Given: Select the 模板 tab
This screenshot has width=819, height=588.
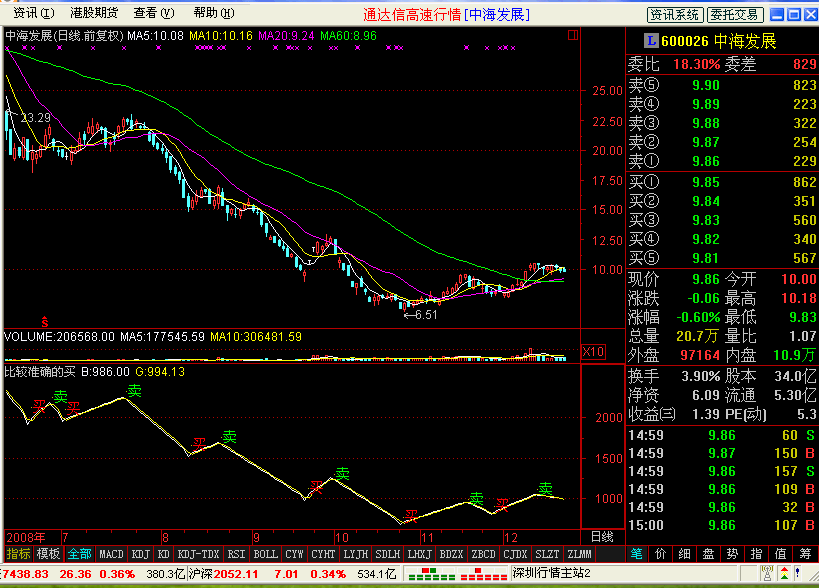Looking at the screenshot, I should (48, 554).
